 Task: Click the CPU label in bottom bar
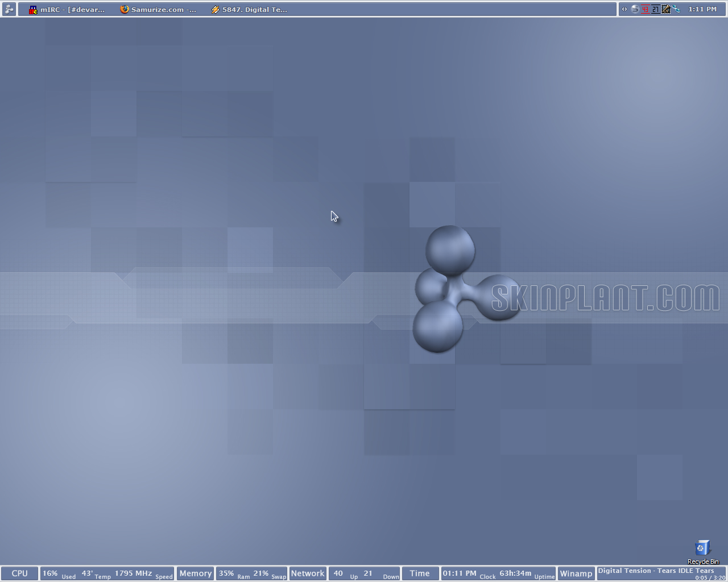(x=19, y=573)
